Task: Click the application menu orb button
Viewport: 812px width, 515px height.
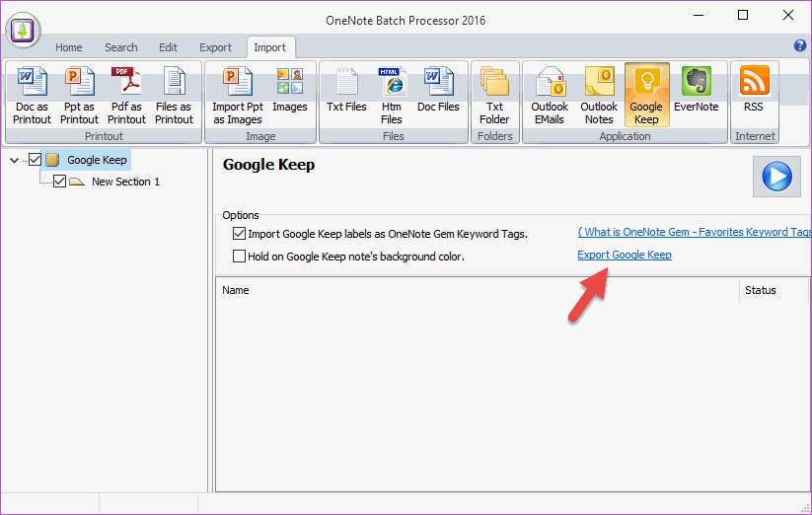Action: tap(23, 30)
